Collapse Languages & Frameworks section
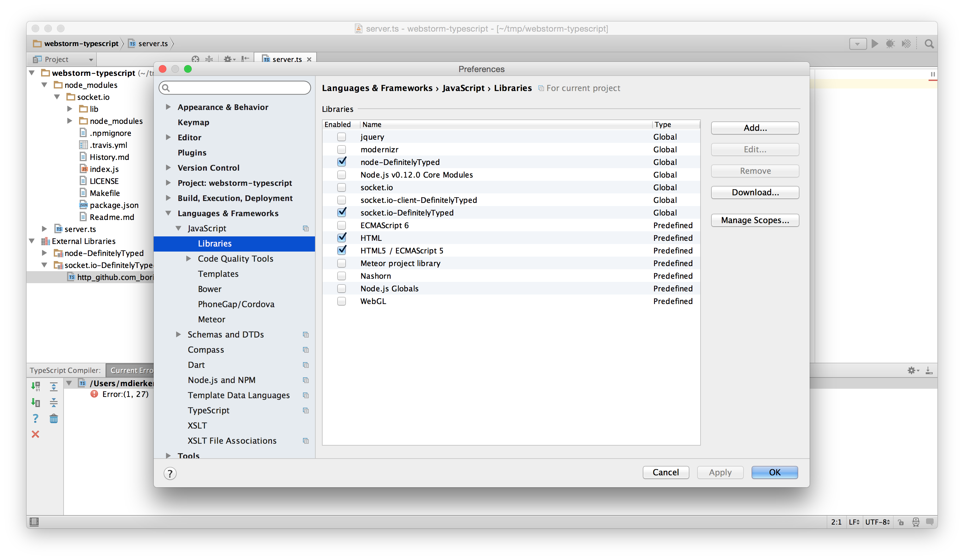964x560 pixels. 168,213
